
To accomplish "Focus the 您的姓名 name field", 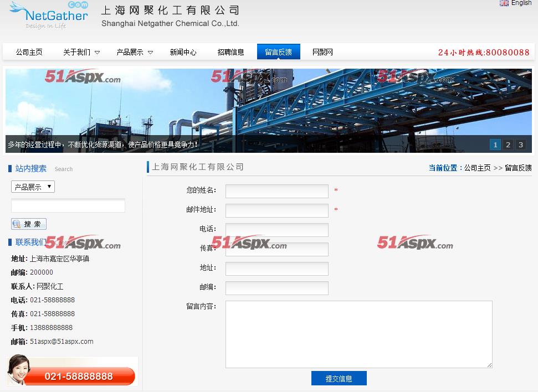I will (276, 191).
